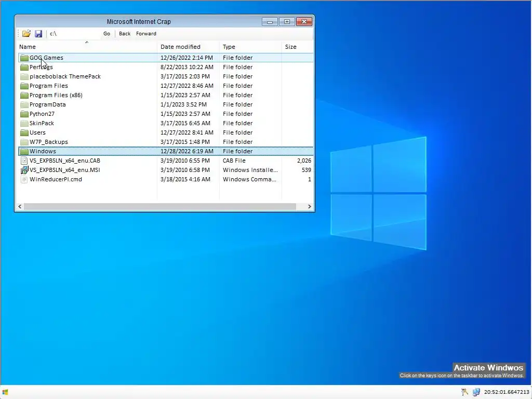
Task: Click the Program Files folder icon
Action: click(24, 86)
